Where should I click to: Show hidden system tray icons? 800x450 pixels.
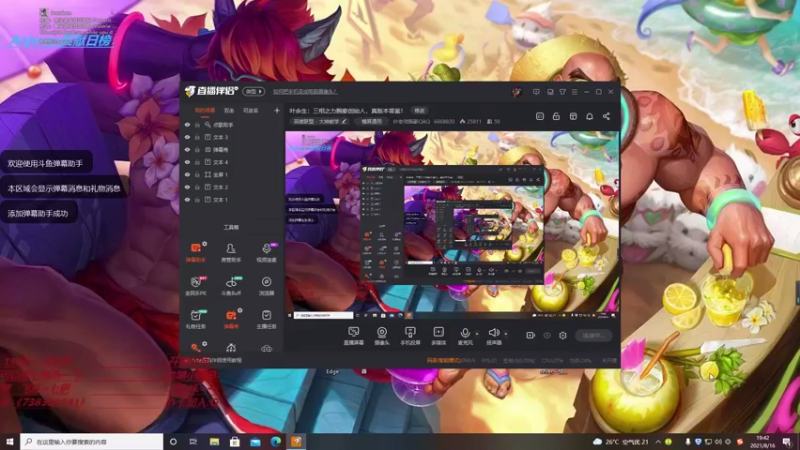click(x=658, y=442)
